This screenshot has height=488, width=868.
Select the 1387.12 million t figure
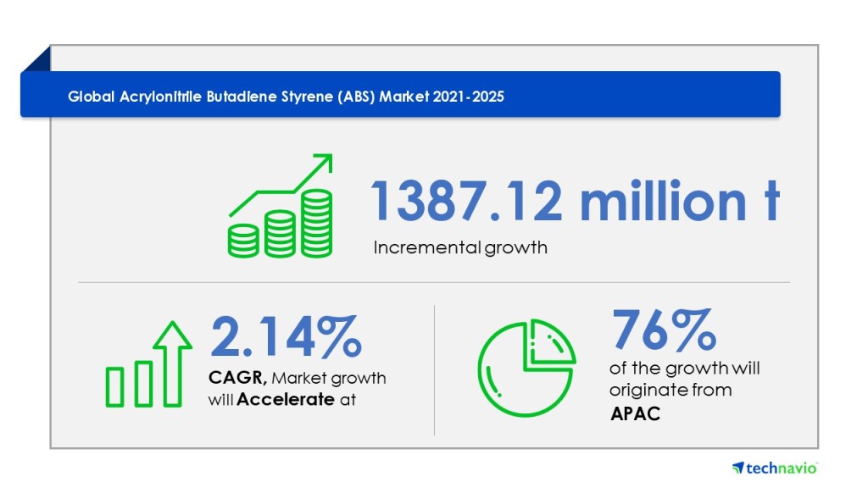click(x=574, y=202)
